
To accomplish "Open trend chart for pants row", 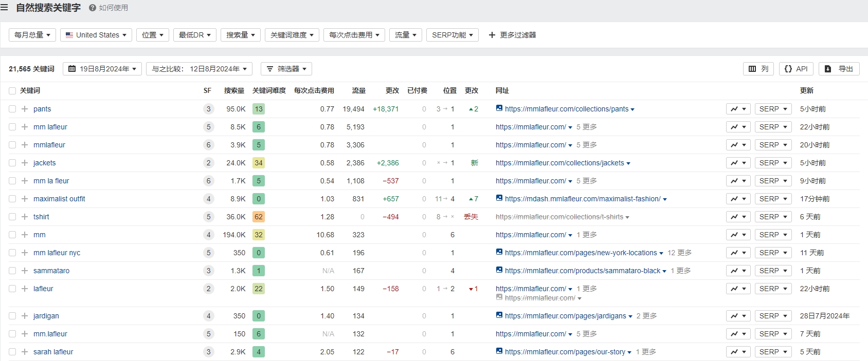I will (x=738, y=109).
